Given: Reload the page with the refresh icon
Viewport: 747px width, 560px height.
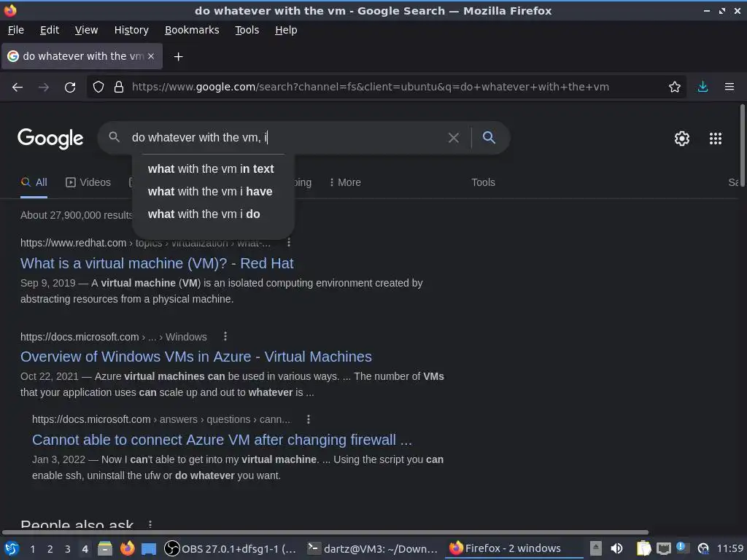Looking at the screenshot, I should click(x=70, y=87).
